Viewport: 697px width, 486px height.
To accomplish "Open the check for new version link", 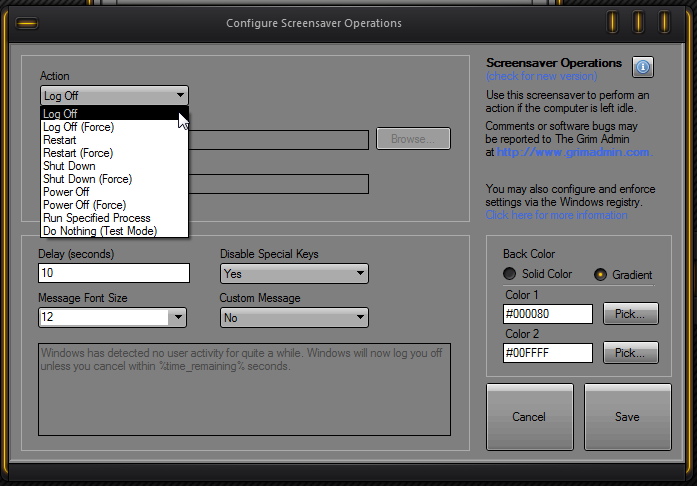I will pos(541,76).
